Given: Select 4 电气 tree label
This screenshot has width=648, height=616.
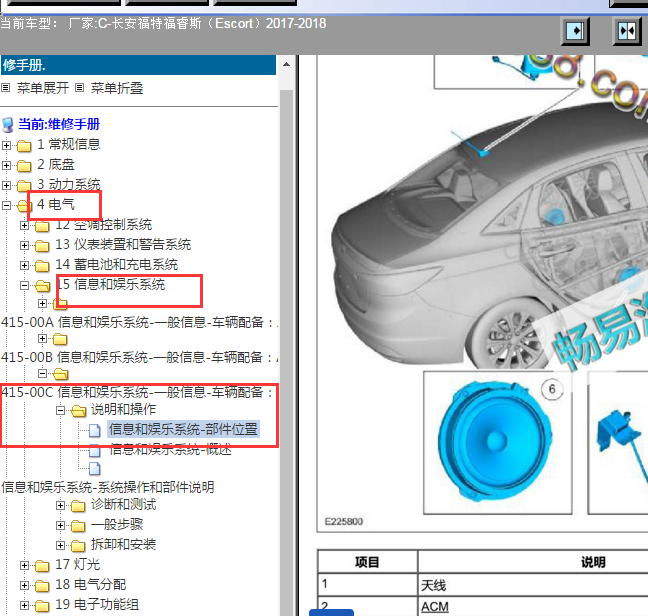Looking at the screenshot, I should point(56,204).
